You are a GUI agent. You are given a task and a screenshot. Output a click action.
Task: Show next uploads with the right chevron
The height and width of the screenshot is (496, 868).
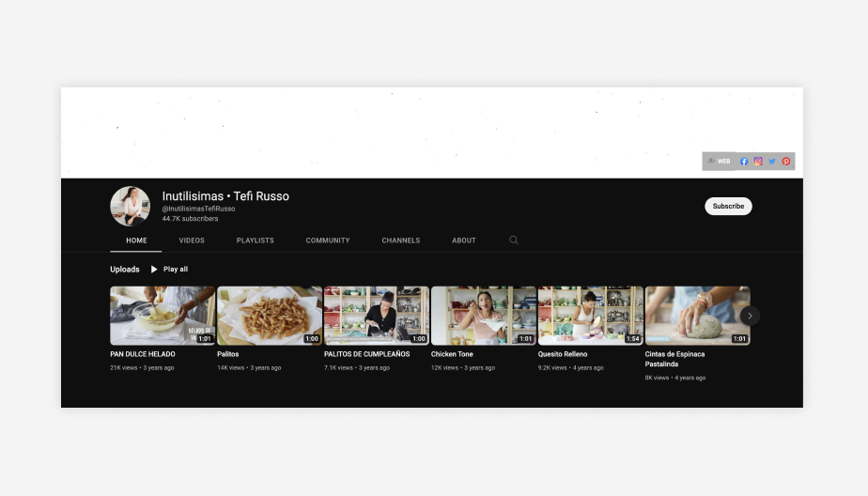(x=750, y=316)
